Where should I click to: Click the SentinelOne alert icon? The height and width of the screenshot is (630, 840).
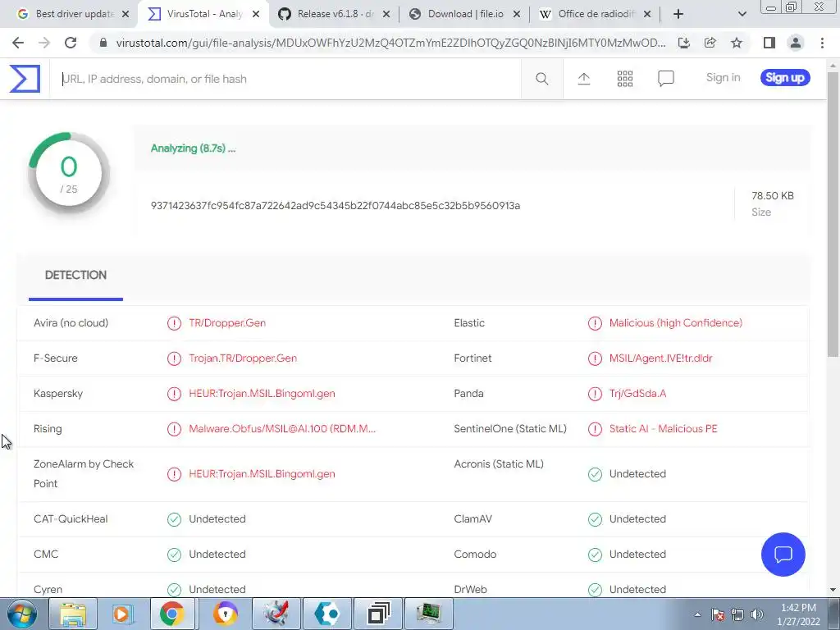595,429
